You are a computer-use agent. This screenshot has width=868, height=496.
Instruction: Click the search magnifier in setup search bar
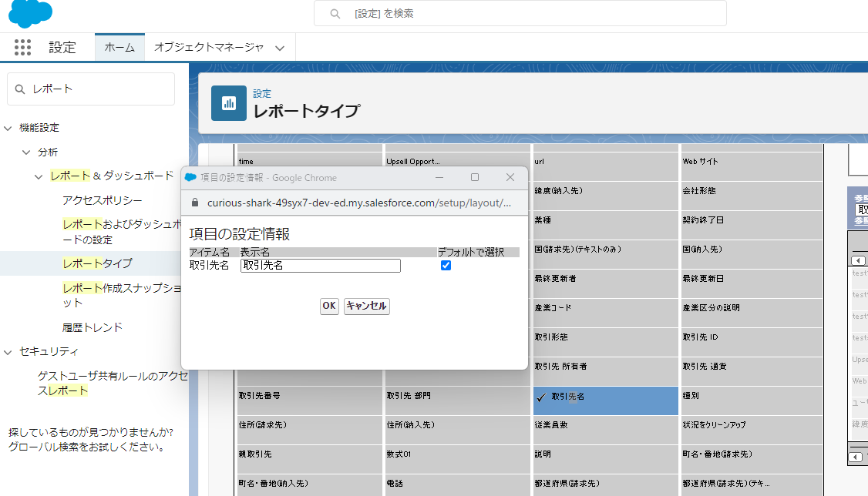335,13
